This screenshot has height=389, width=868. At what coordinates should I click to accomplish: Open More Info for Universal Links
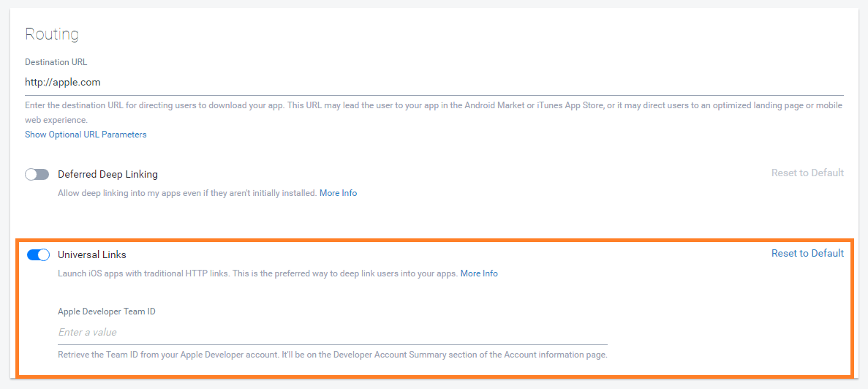point(479,273)
